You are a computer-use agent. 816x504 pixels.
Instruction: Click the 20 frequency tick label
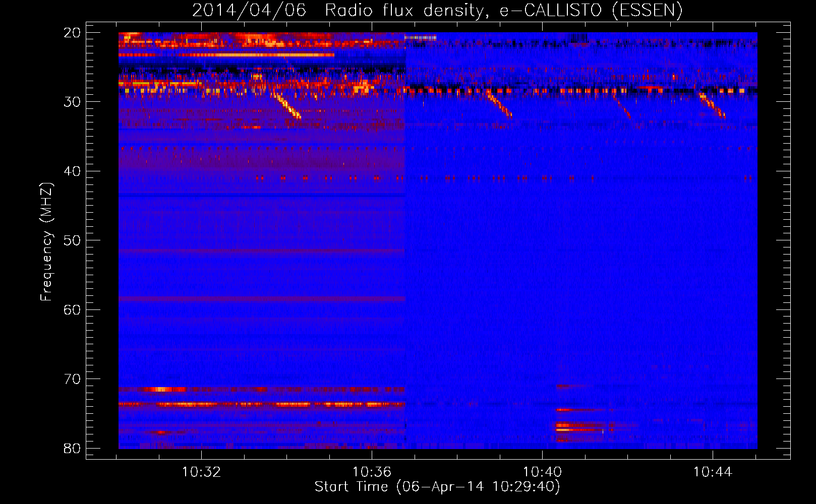[72, 33]
